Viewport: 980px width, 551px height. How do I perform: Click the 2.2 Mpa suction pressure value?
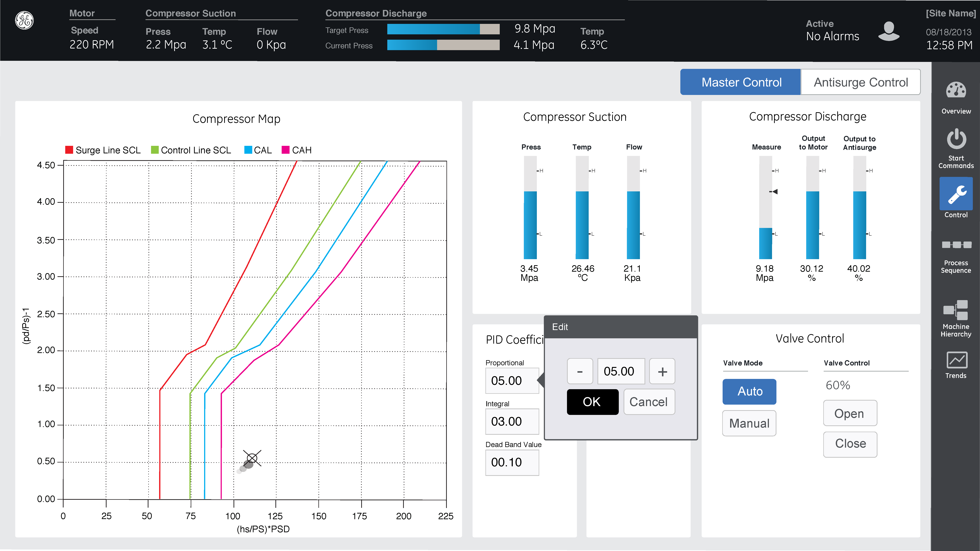[166, 45]
